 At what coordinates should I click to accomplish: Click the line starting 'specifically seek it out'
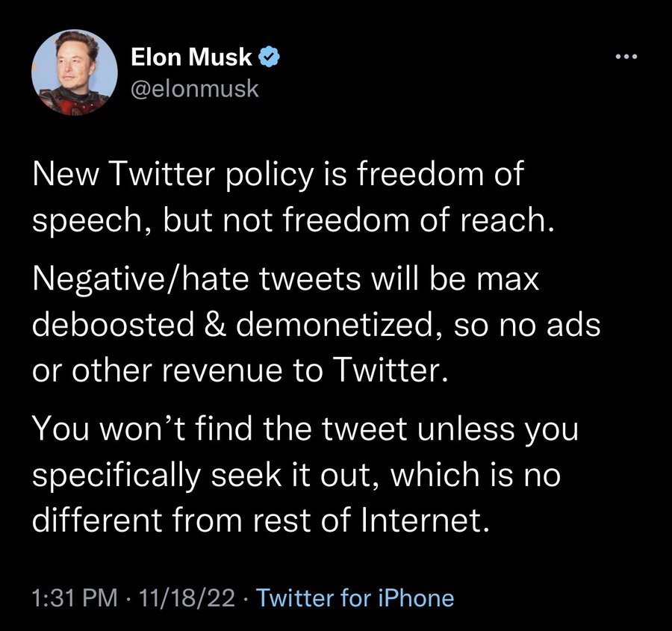click(x=296, y=476)
